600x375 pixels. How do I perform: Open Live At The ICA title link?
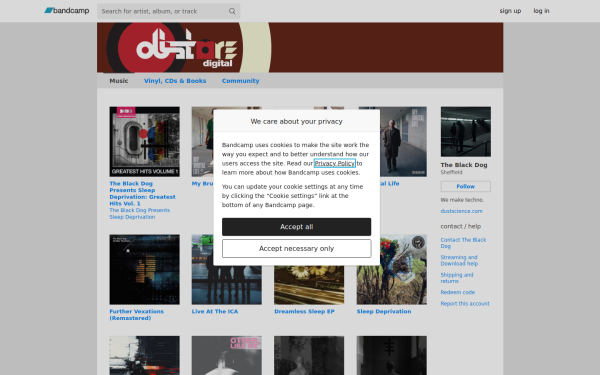(215, 311)
